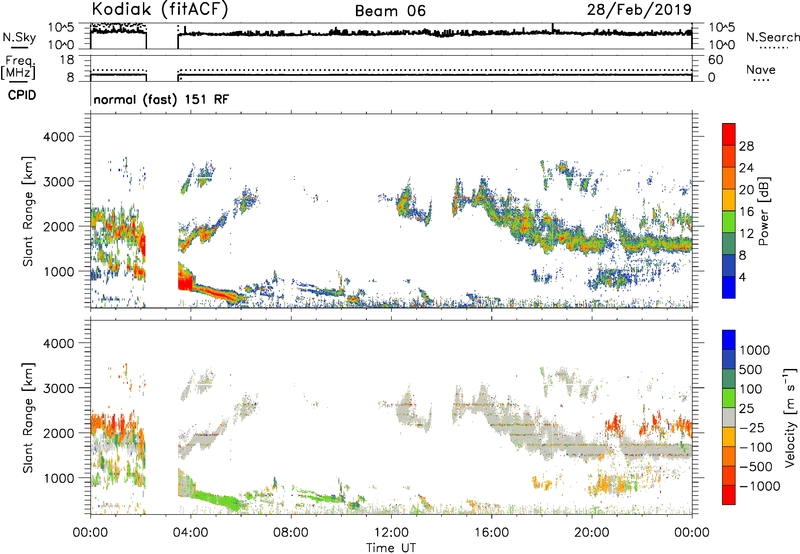Image resolution: width=800 pixels, height=554 pixels.
Task: Click the "3000" range tick on the velocity panel
Action: click(59, 388)
